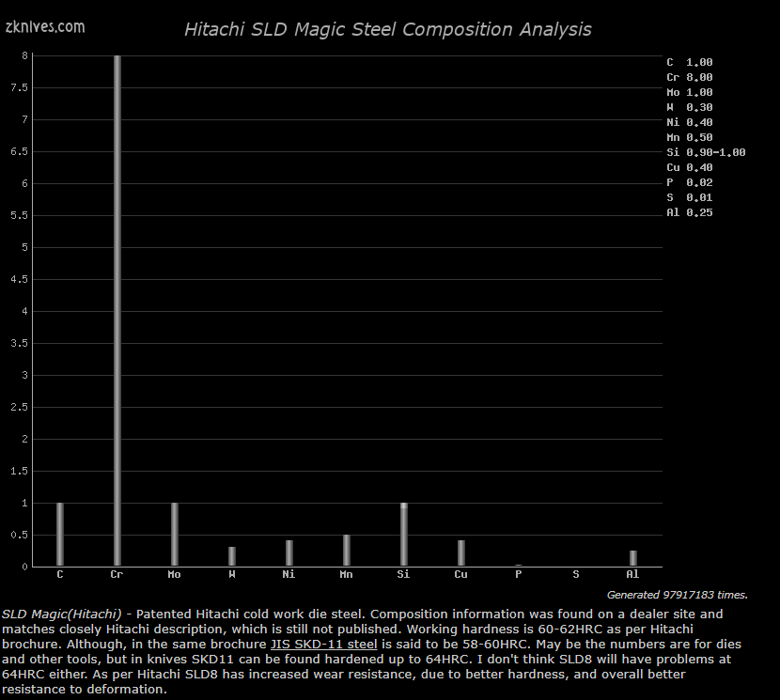This screenshot has height=700, width=780.
Task: Click the x-axis label 'P'
Action: [x=519, y=574]
